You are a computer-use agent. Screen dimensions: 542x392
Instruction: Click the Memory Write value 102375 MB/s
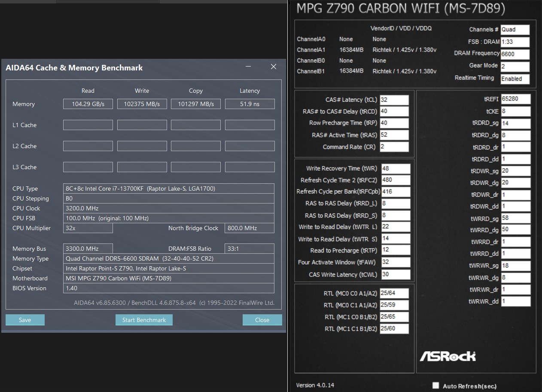point(142,104)
